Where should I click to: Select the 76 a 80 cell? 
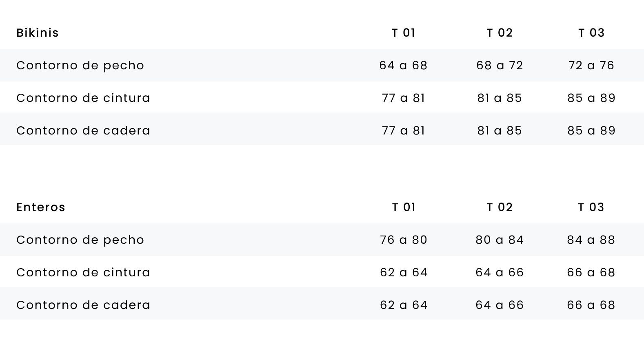coord(404,240)
